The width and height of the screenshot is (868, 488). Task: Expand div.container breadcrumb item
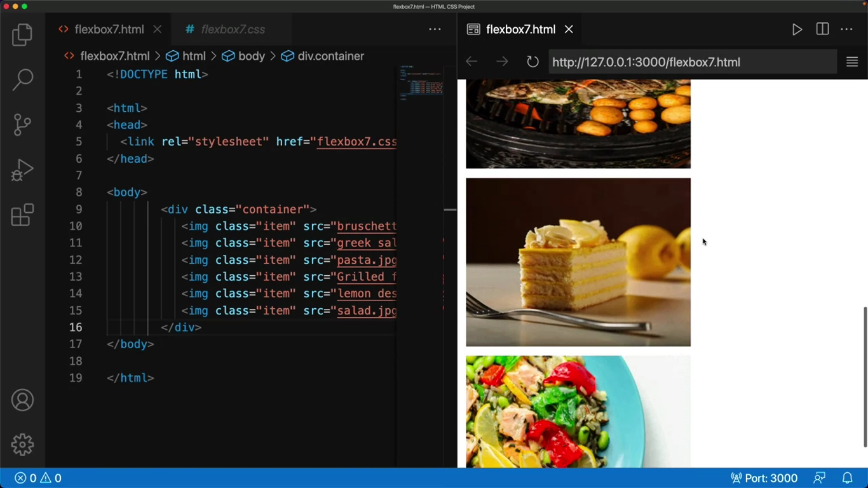pyautogui.click(x=330, y=56)
